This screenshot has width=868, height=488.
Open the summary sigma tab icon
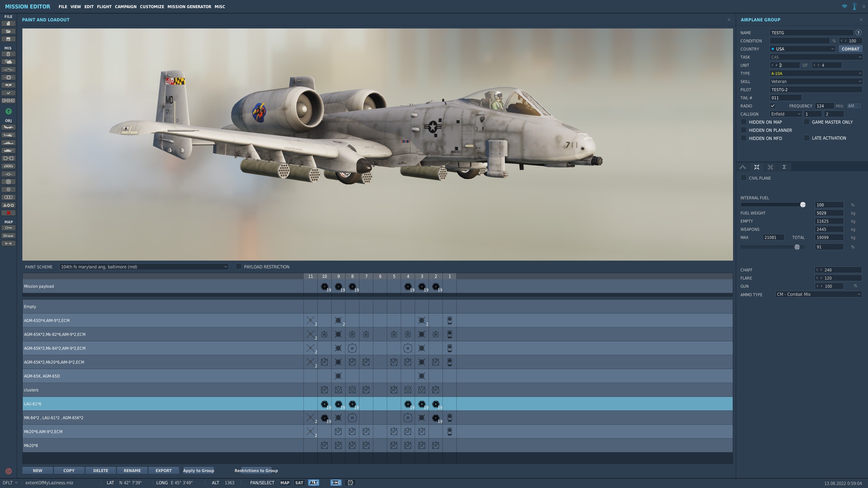[784, 167]
